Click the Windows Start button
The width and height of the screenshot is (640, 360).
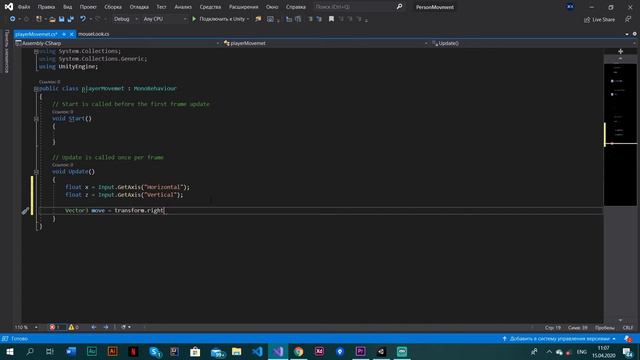9,351
